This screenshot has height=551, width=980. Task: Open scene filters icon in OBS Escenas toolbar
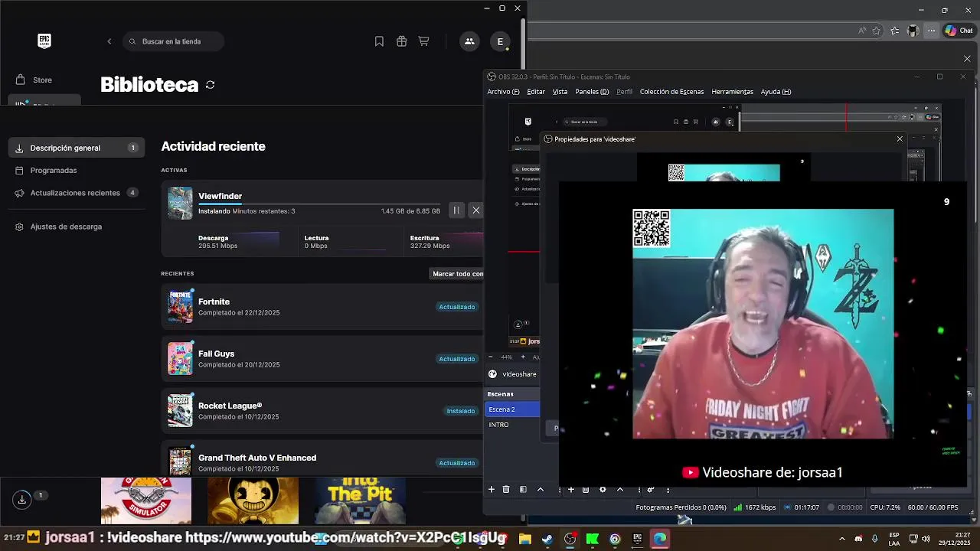[x=523, y=489]
